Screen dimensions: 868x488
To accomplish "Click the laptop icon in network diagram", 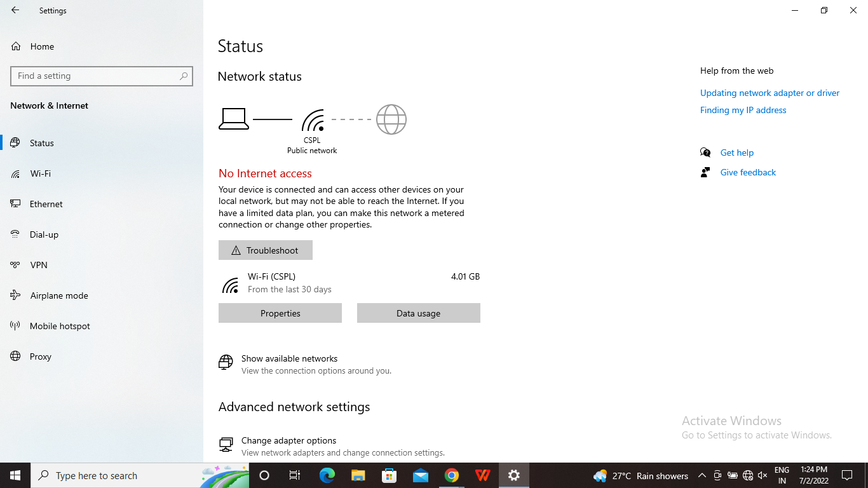I will pyautogui.click(x=234, y=119).
